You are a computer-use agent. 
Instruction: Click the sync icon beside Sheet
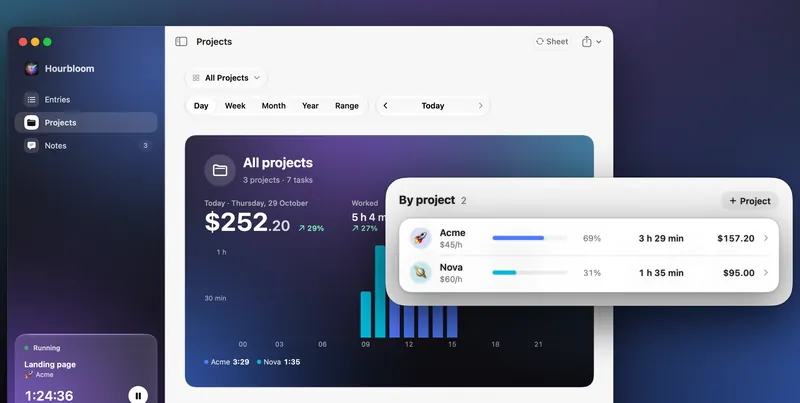click(540, 41)
